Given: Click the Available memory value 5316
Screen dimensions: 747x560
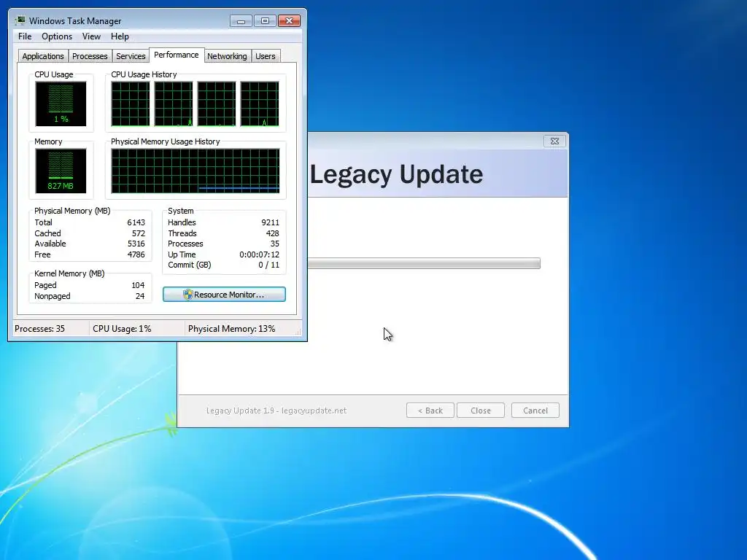Looking at the screenshot, I should (x=136, y=244).
